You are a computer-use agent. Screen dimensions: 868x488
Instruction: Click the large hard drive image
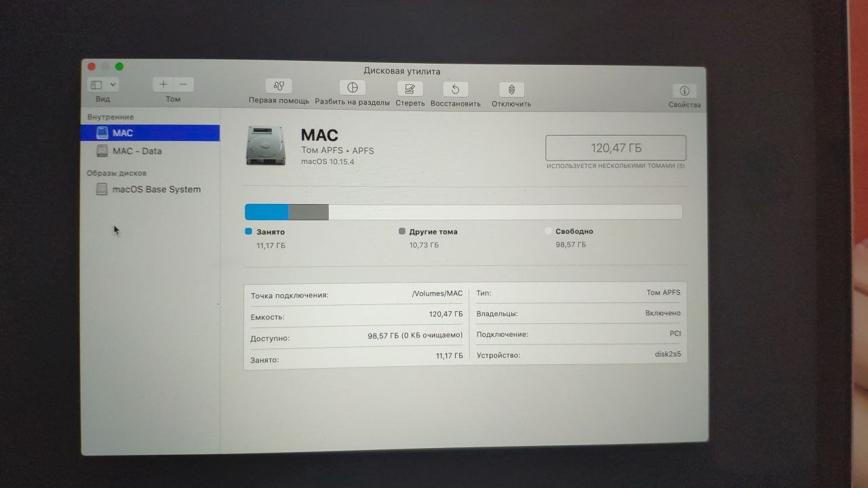click(x=266, y=145)
